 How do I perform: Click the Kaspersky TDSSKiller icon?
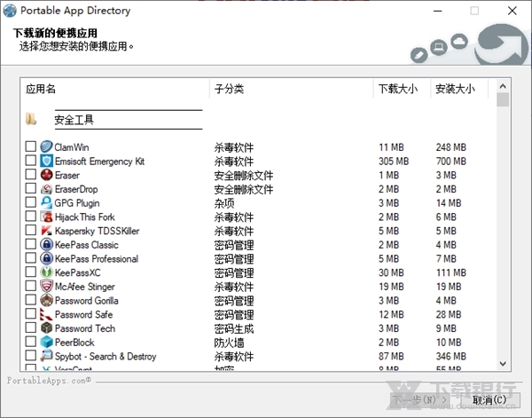point(46,231)
